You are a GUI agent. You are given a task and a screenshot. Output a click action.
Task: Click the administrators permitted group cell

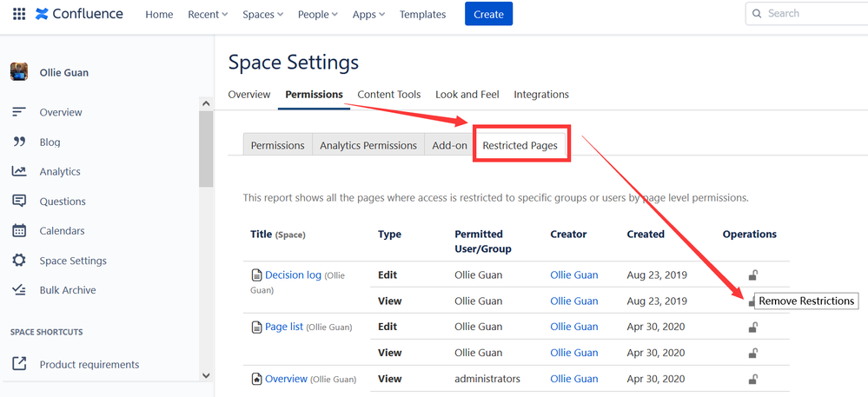[x=487, y=379]
